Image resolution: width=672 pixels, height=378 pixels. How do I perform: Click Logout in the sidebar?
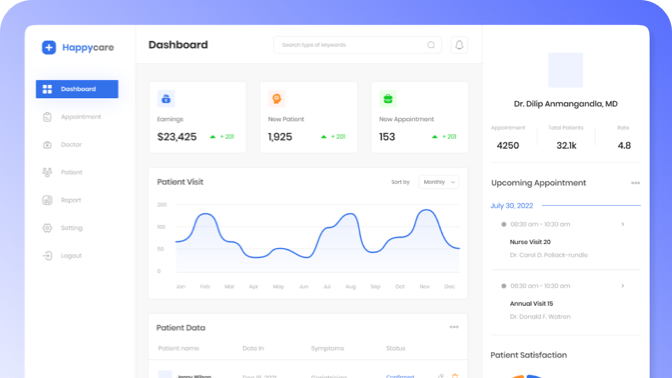click(71, 256)
